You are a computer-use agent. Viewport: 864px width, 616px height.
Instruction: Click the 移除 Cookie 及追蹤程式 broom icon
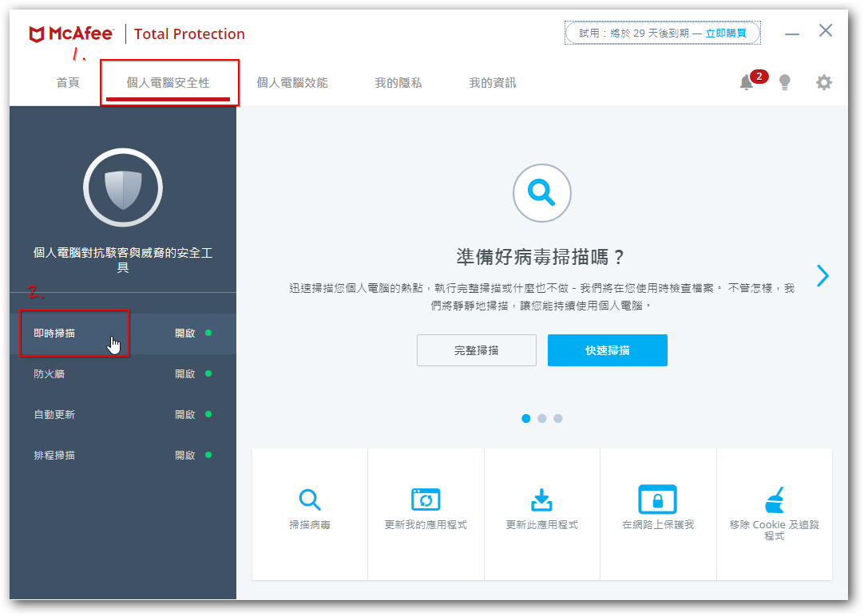(774, 500)
